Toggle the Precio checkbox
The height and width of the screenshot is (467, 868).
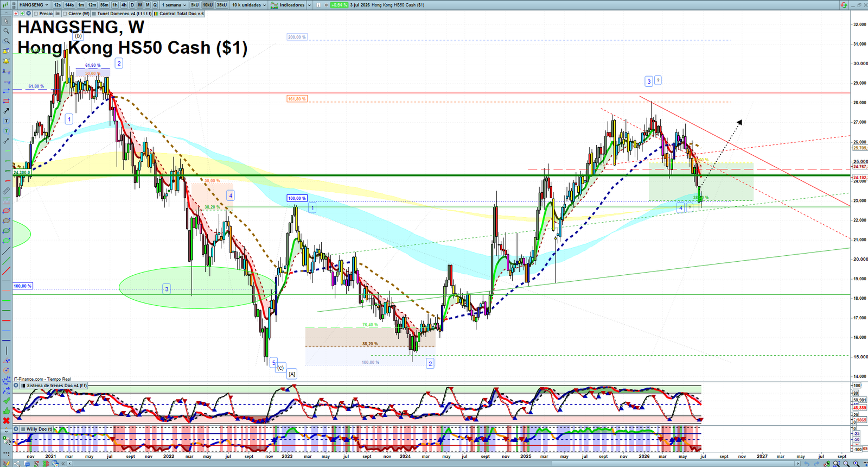(36, 14)
